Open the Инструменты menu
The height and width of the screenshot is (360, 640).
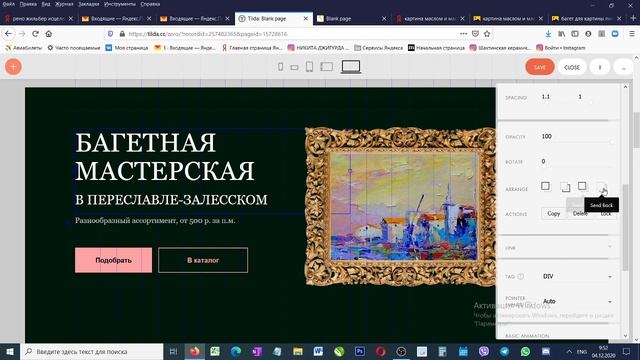pyautogui.click(x=120, y=4)
